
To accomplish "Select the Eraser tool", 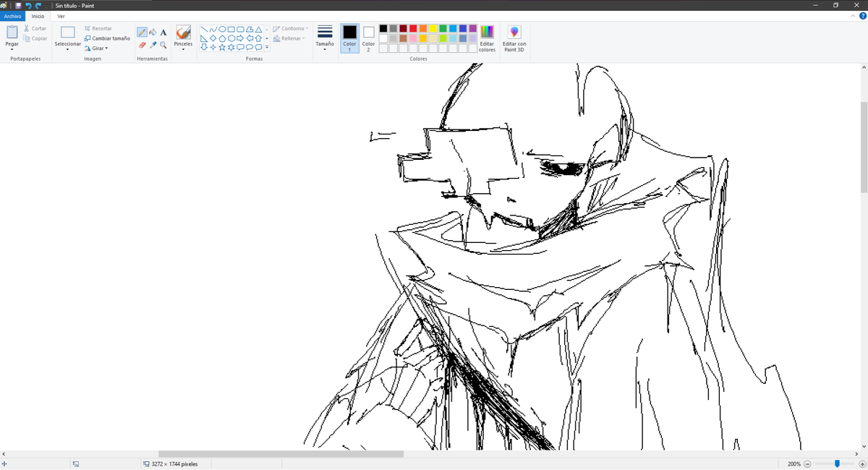I will pyautogui.click(x=142, y=45).
